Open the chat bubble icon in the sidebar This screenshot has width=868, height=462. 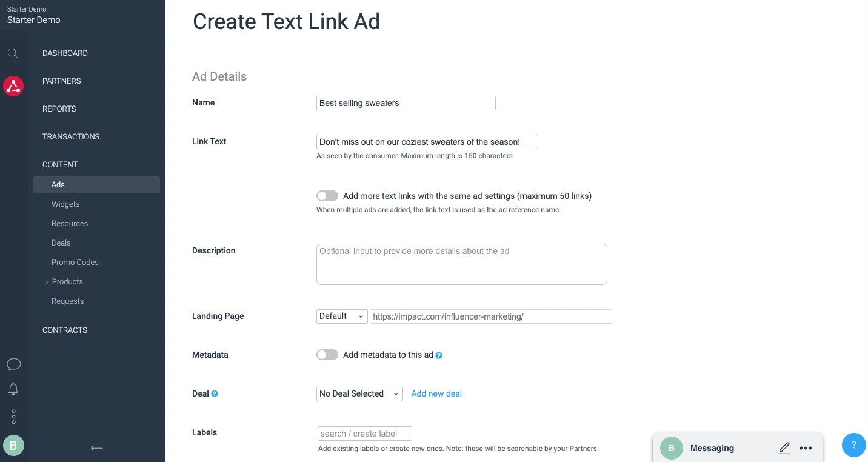13,364
